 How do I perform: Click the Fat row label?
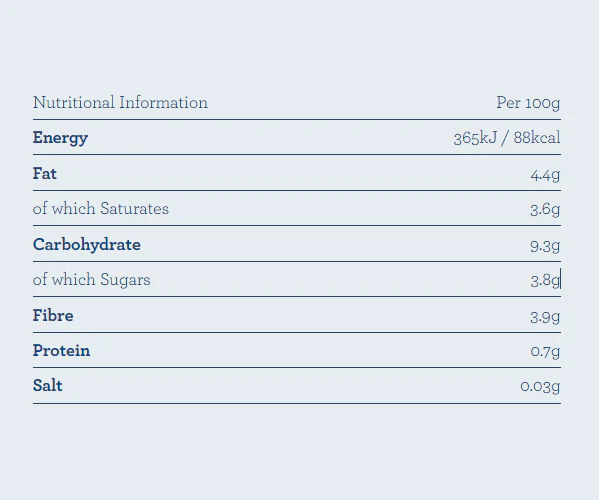tap(45, 174)
